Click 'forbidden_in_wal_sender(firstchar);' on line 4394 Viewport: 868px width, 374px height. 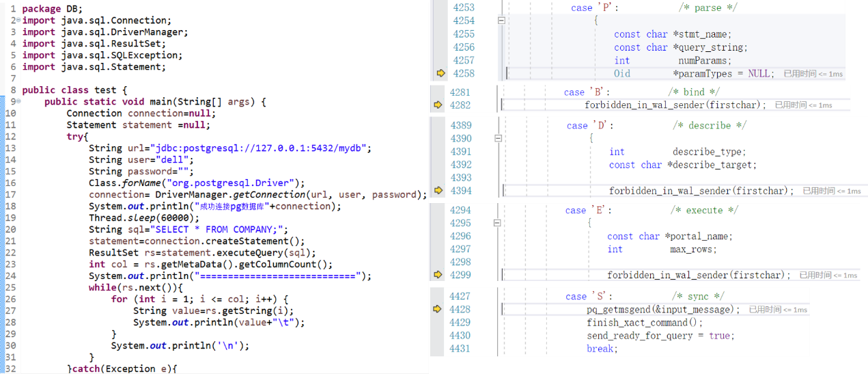click(701, 191)
